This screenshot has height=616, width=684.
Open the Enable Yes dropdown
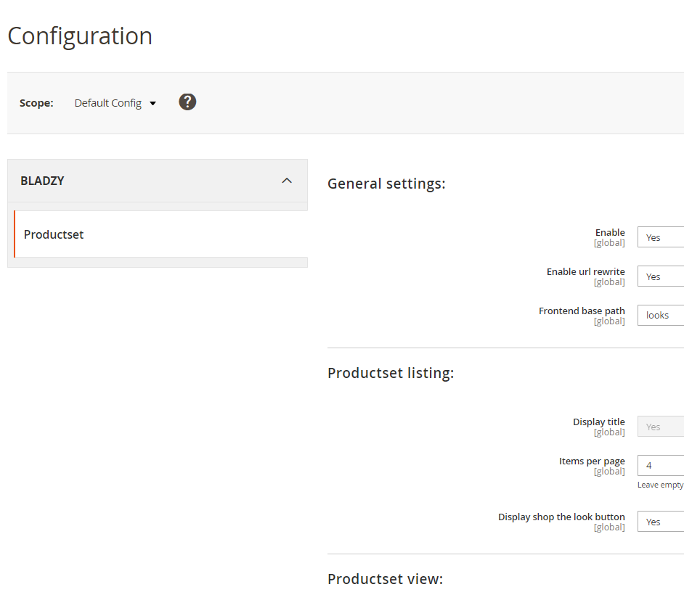(661, 237)
